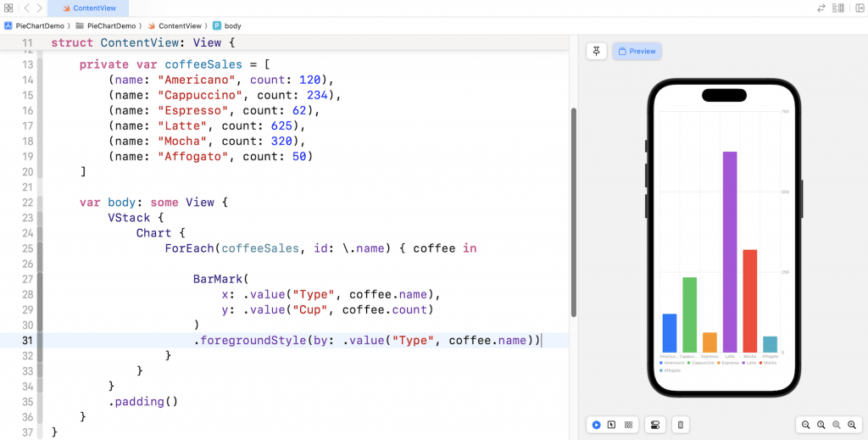Add an editor on the right
This screenshot has width=868, height=440.
point(859,8)
